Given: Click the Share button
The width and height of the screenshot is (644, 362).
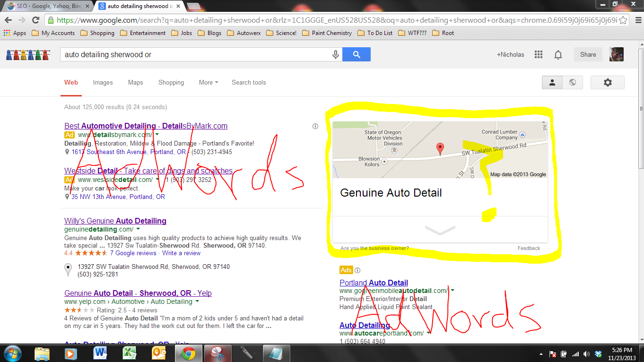Looking at the screenshot, I should click(x=588, y=54).
